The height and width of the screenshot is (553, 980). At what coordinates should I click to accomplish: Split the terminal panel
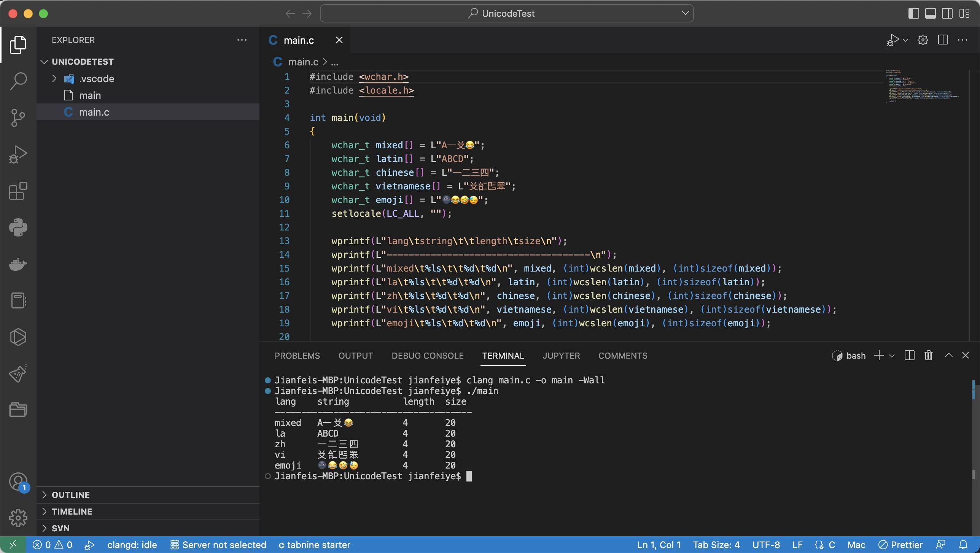point(909,355)
